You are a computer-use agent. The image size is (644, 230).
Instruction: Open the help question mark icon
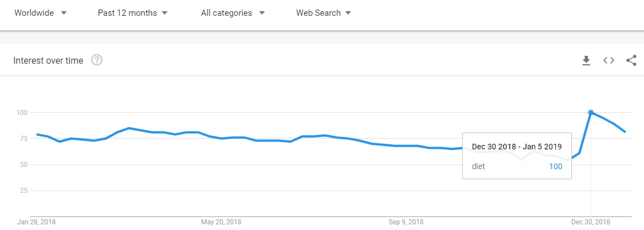point(97,60)
